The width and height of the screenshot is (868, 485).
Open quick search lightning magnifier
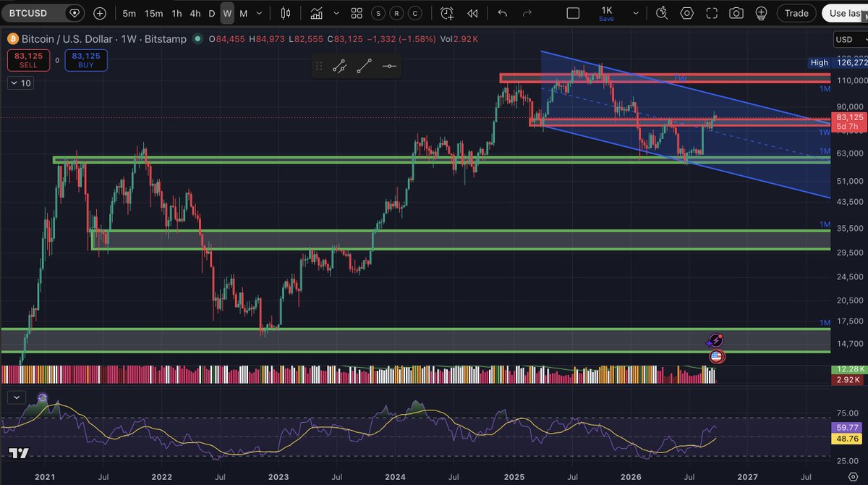[x=662, y=13]
